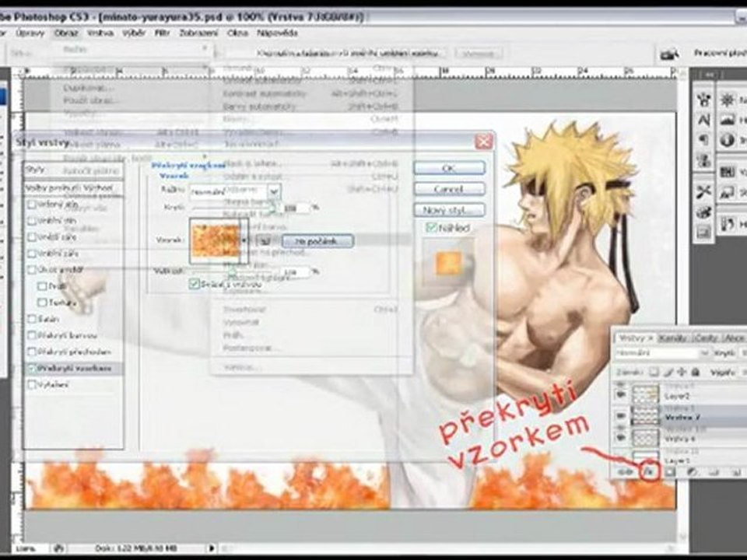The height and width of the screenshot is (560, 747).
Task: Enable the Úkos a reliéf checkbox
Action: point(32,270)
